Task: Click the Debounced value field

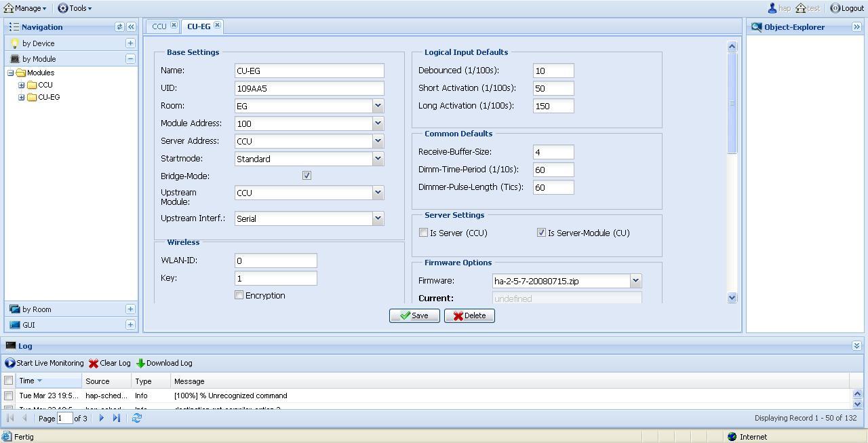Action: [x=553, y=71]
